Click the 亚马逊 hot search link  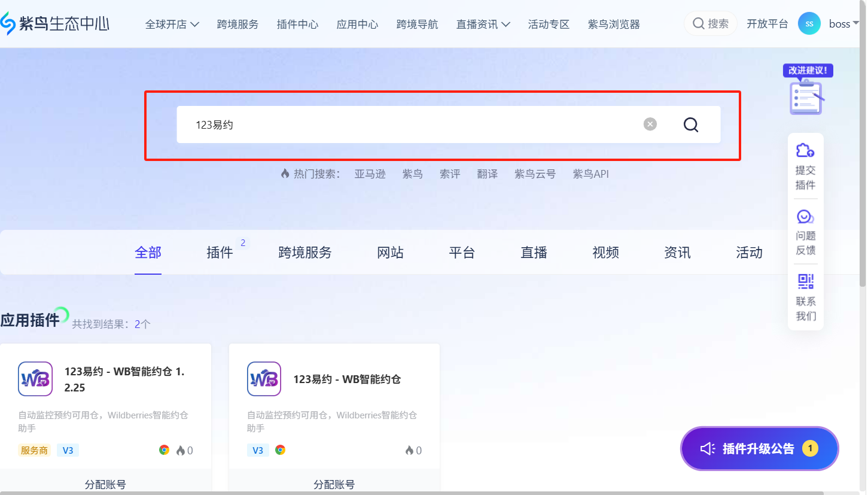(x=370, y=174)
